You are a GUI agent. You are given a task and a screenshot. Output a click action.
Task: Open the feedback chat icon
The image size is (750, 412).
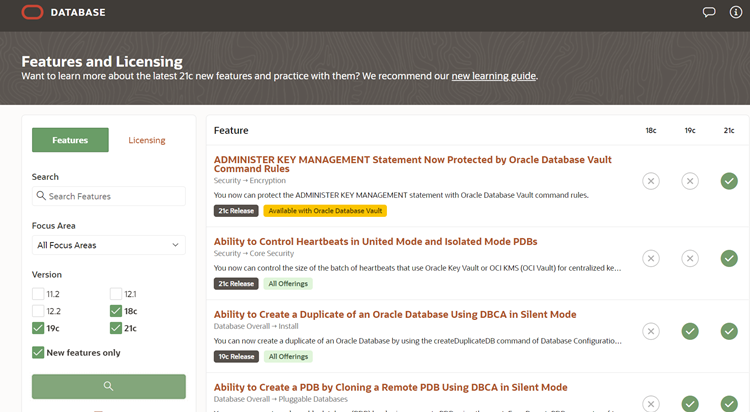point(709,13)
